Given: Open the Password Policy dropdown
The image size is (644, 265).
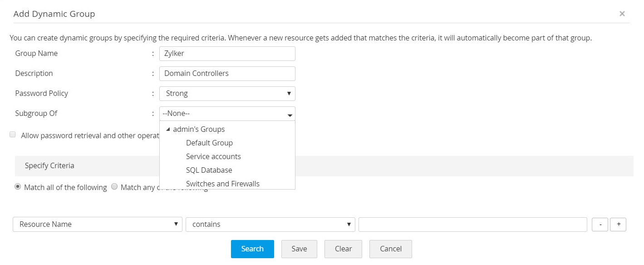Looking at the screenshot, I should click(227, 94).
